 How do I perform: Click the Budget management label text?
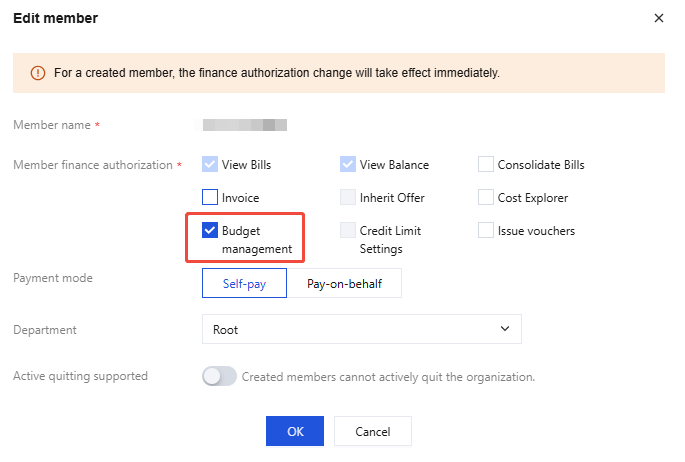click(256, 240)
